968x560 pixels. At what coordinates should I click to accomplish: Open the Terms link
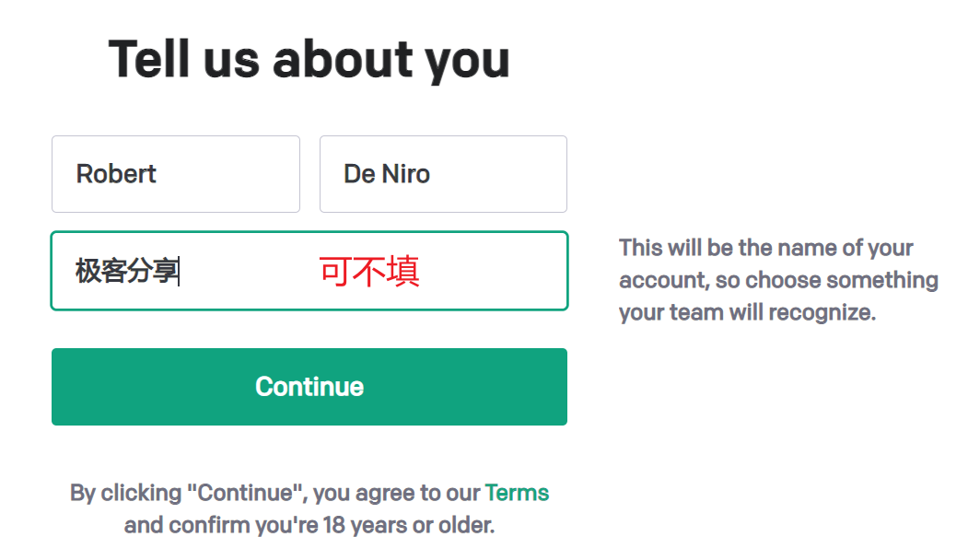[x=517, y=493]
